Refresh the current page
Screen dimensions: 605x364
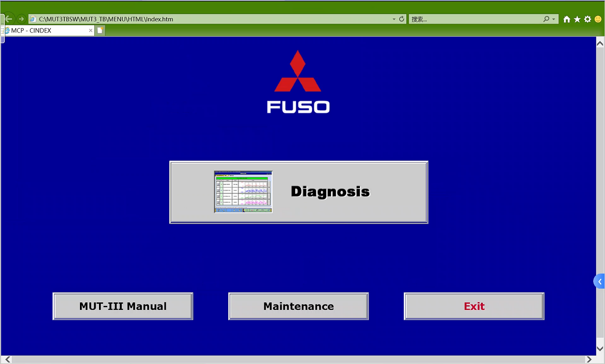coord(402,19)
